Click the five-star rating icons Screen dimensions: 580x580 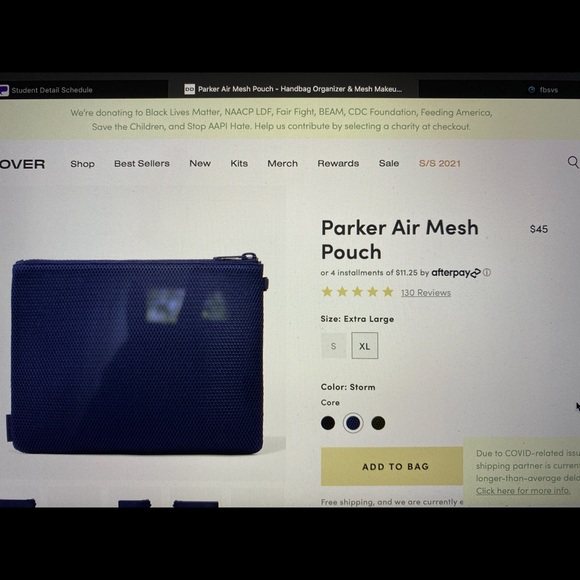point(357,292)
